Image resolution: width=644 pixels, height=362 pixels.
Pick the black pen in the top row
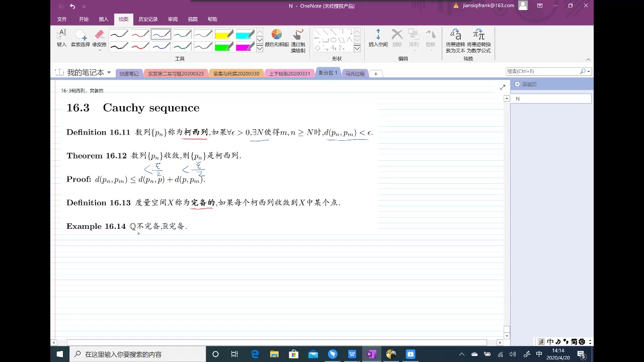coord(119,34)
